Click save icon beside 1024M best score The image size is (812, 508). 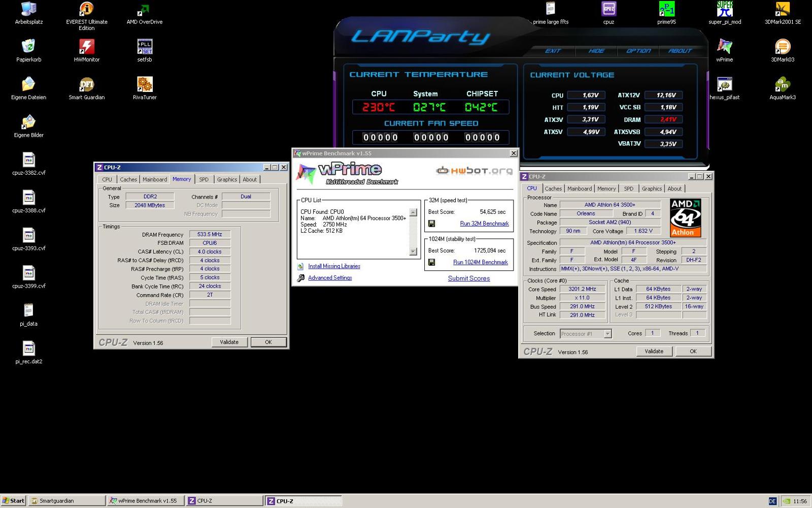pos(431,262)
